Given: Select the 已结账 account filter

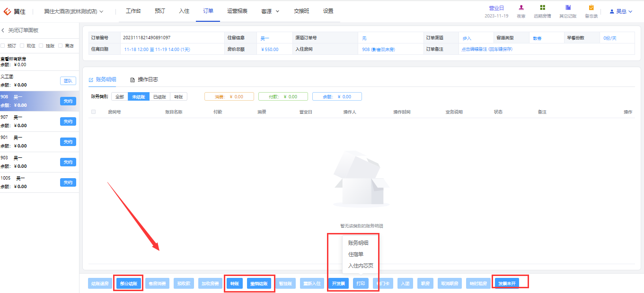Looking at the screenshot, I should pos(159,96).
